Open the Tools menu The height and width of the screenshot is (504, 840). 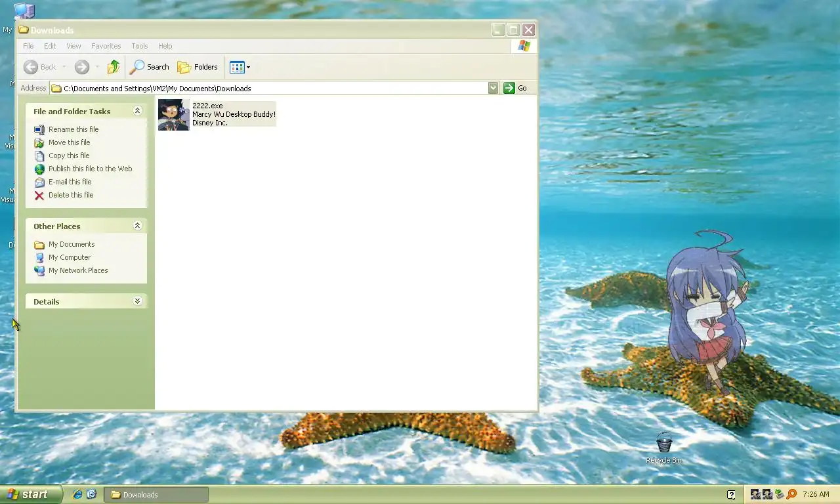(x=140, y=46)
